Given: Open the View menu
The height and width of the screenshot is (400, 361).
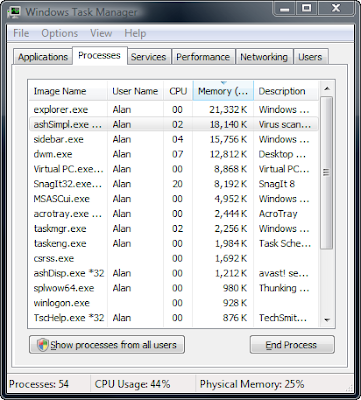Looking at the screenshot, I should coord(101,33).
